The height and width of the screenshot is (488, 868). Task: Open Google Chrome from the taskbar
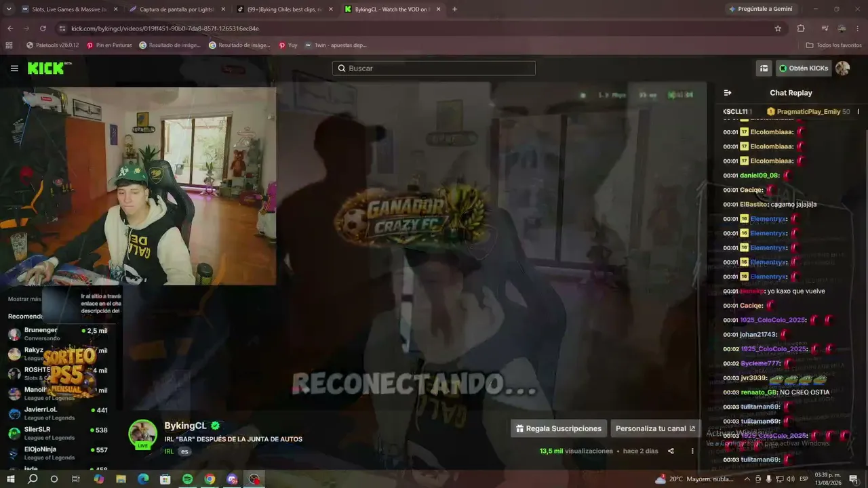coord(210,479)
